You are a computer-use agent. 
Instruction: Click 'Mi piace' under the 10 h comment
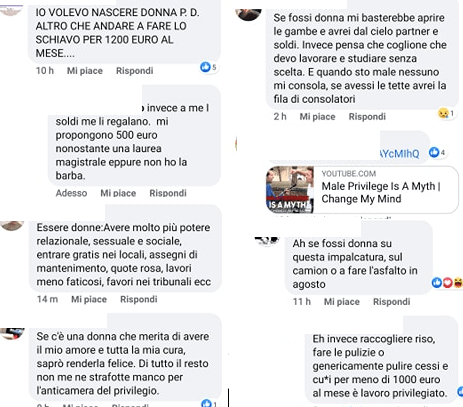click(x=85, y=71)
